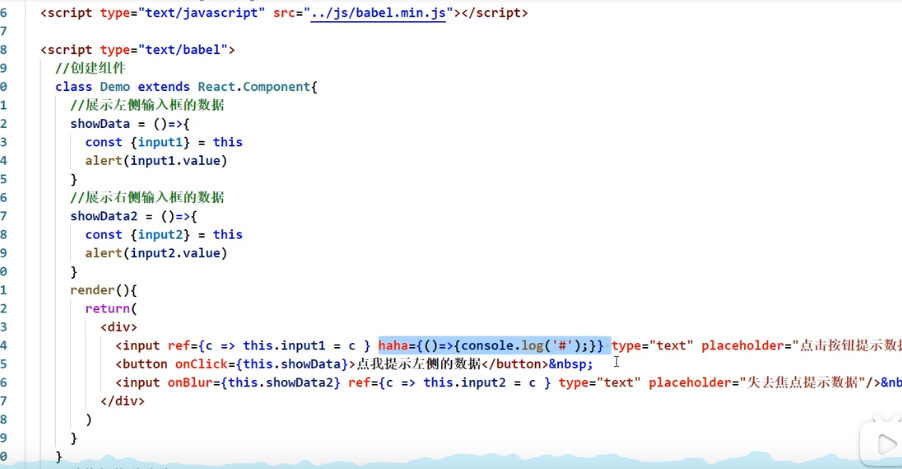Select the //创建组件 comment

(90, 68)
